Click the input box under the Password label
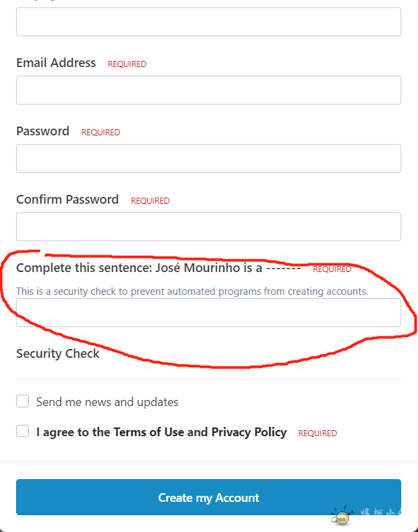This screenshot has height=532, width=418. pos(208,158)
